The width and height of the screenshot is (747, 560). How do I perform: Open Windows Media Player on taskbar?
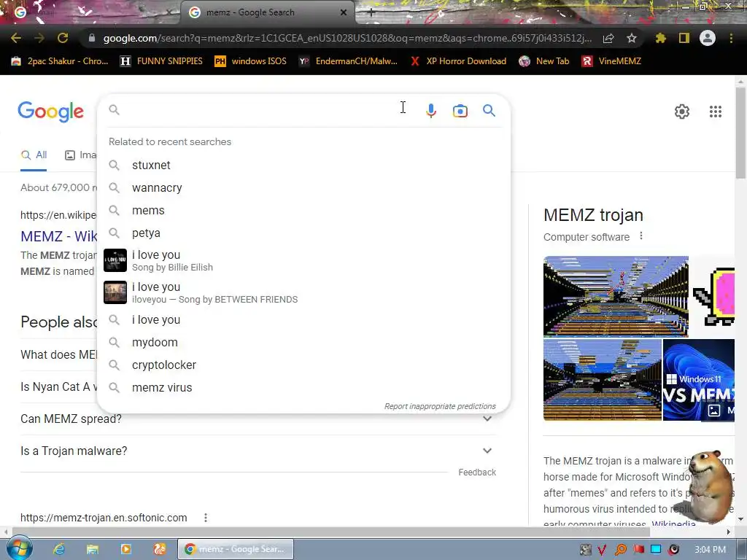125,549
